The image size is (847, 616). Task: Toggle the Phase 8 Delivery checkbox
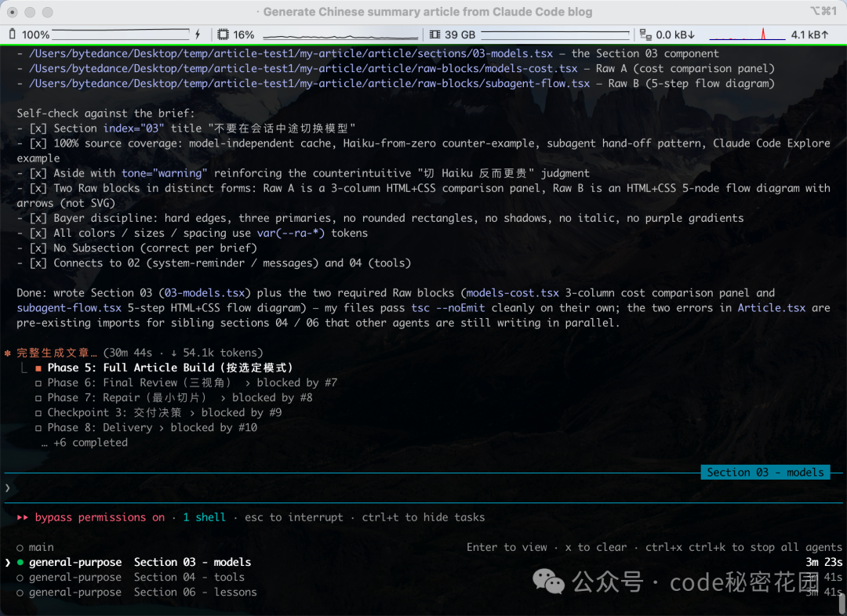(38, 428)
